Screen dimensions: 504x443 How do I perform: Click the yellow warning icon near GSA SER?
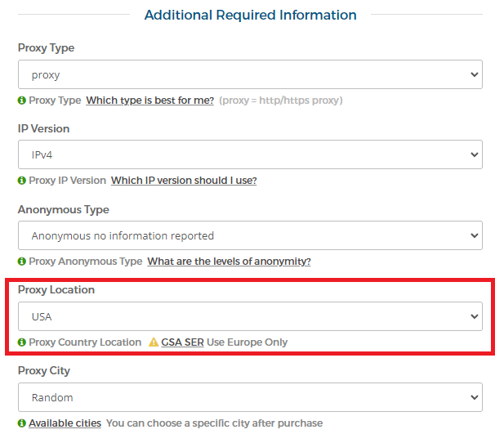coord(154,342)
